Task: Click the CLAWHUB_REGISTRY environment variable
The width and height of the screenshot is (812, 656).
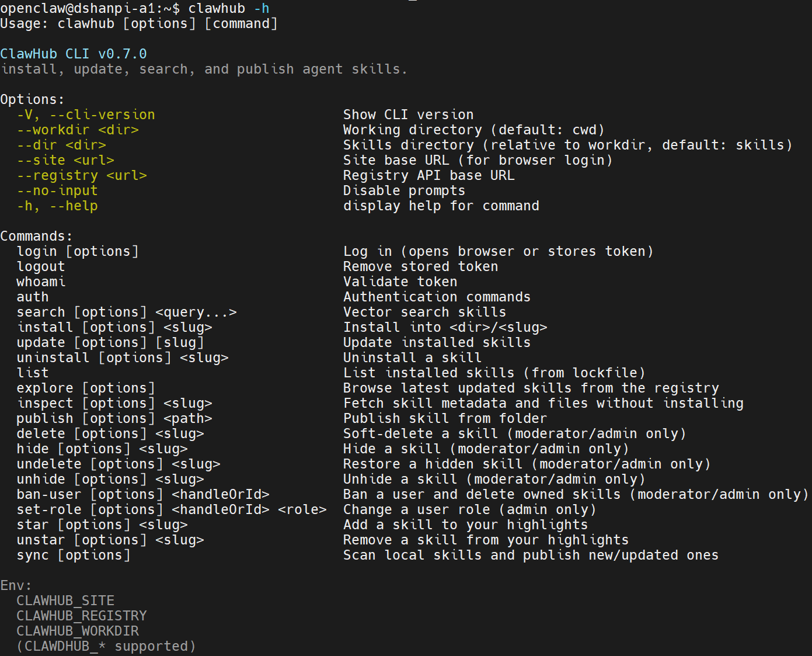Action: pos(82,616)
